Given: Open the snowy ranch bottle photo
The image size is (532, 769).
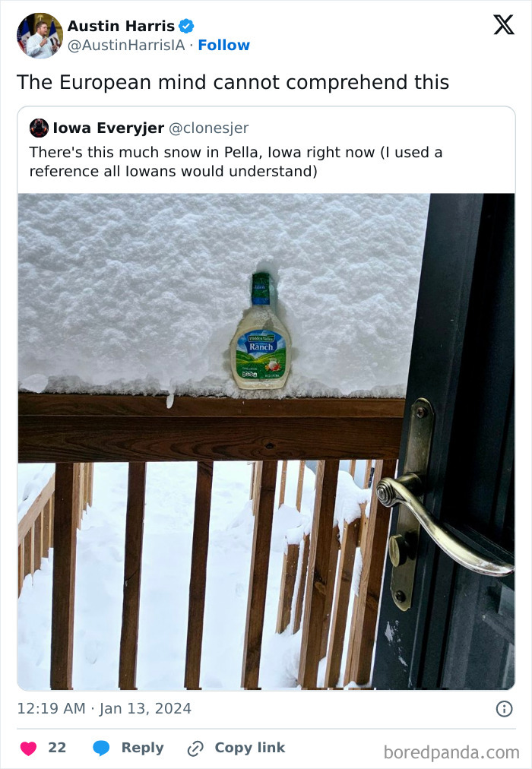Looking at the screenshot, I should 266,441.
